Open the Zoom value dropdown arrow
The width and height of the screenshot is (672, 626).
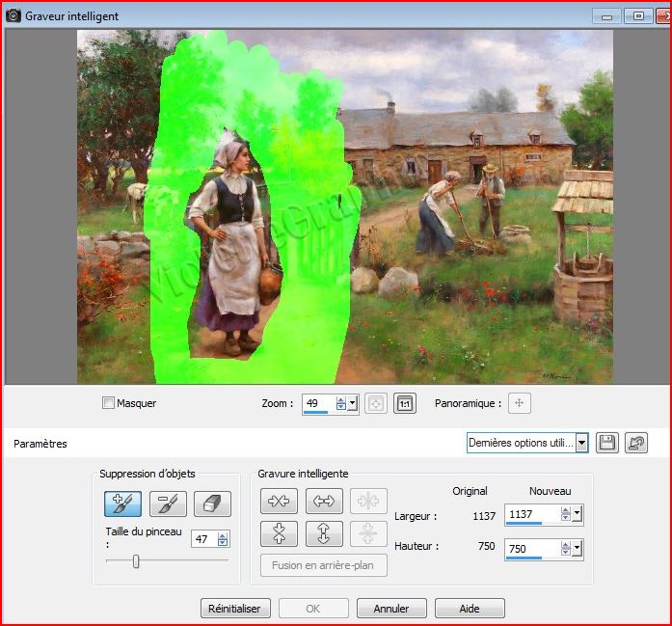[x=353, y=403]
